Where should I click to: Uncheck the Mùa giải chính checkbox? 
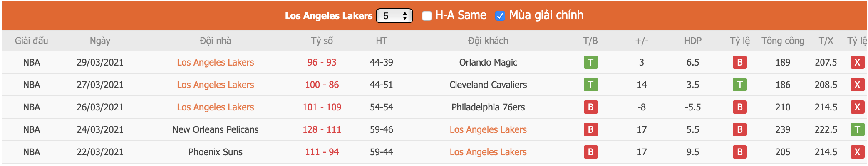[x=500, y=16]
